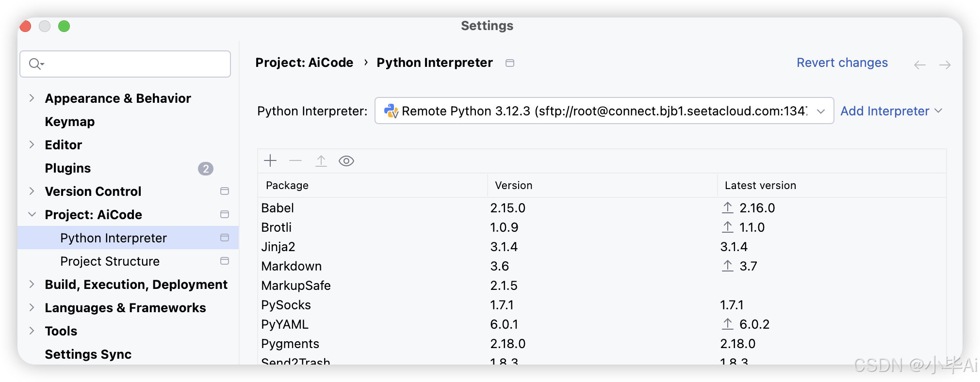Click the Revert changes link
The image size is (980, 382).
click(x=842, y=63)
